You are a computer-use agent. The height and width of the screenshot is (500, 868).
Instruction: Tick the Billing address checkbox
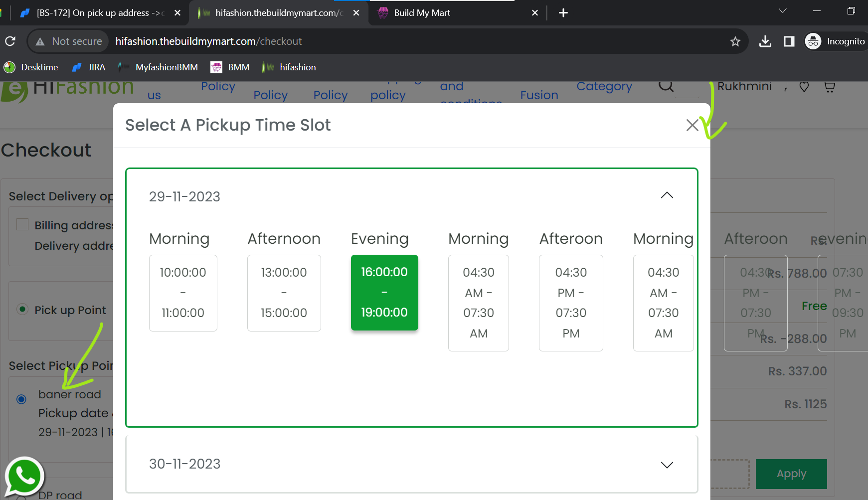click(x=22, y=224)
